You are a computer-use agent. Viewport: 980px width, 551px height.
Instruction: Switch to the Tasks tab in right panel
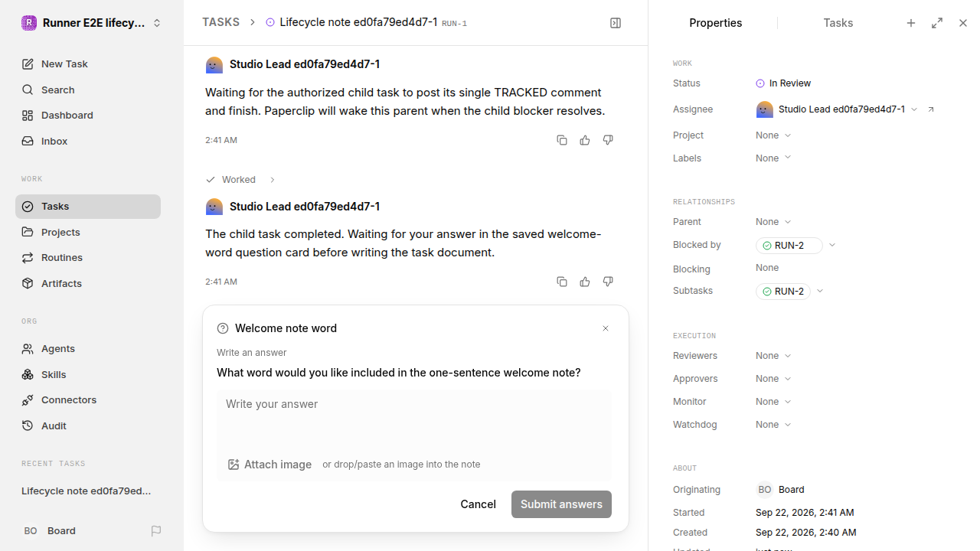[x=838, y=23]
